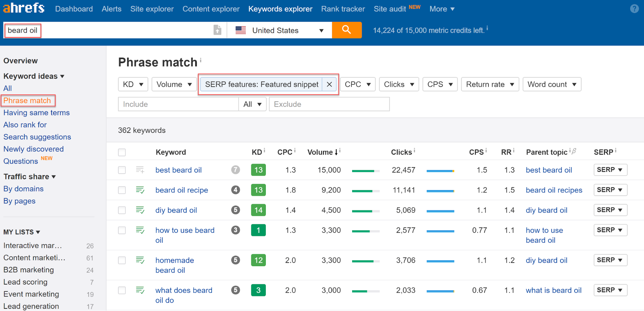Click the list icon for diy beard oil
Screen dimensions: 644x311
140,210
